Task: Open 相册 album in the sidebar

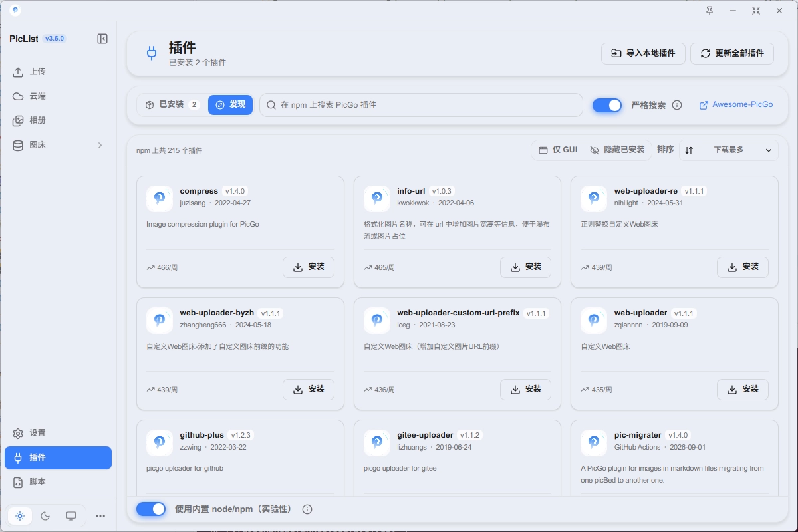Action: [x=58, y=120]
